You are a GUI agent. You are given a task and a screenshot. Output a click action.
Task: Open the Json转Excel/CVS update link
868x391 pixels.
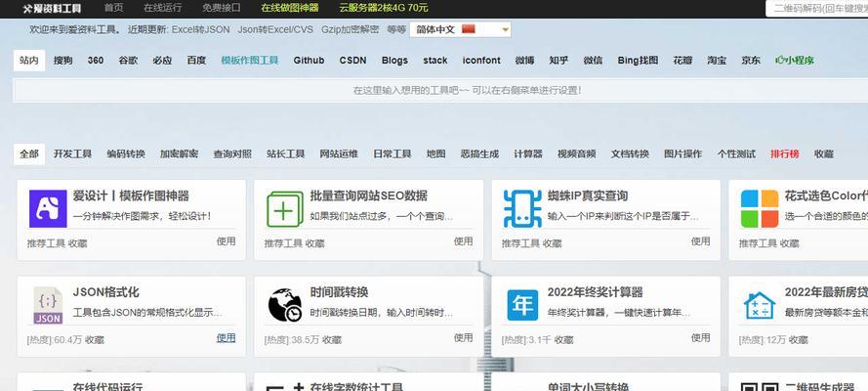(275, 29)
